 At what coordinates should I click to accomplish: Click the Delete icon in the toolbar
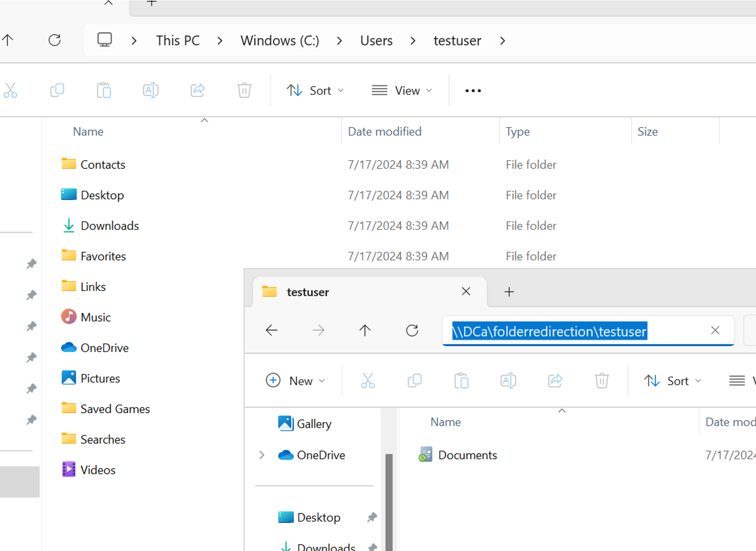[244, 90]
